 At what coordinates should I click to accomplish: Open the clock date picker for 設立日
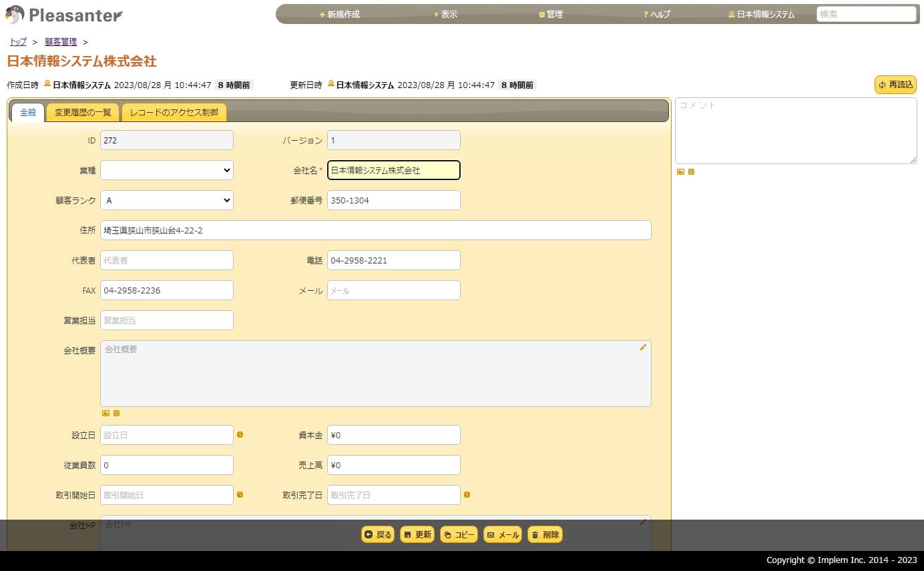pos(240,435)
